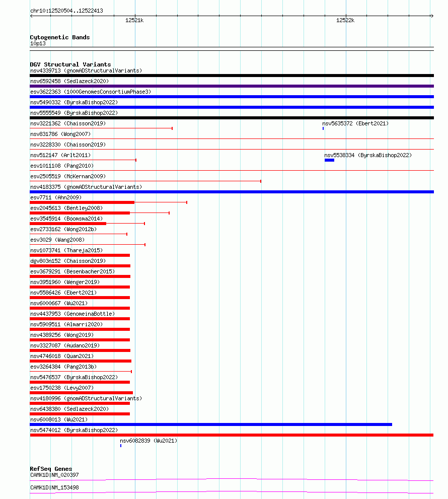The height and width of the screenshot is (499, 448).
Task: Click the RefSeq Genes track heading
Action: click(51, 469)
